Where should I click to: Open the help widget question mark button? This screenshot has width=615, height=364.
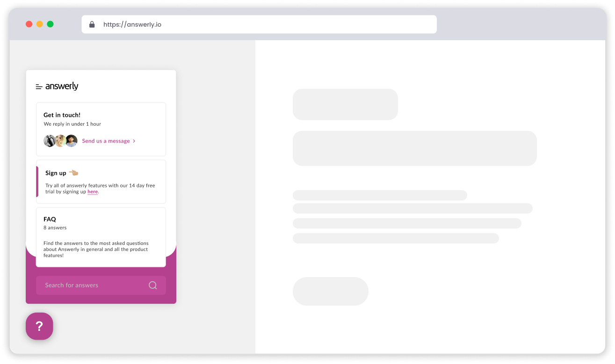click(x=39, y=326)
